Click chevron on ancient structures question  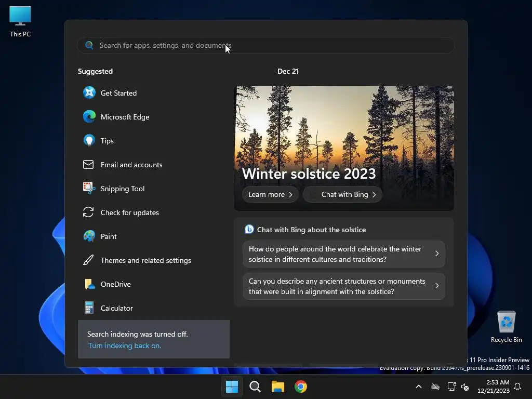click(x=437, y=286)
